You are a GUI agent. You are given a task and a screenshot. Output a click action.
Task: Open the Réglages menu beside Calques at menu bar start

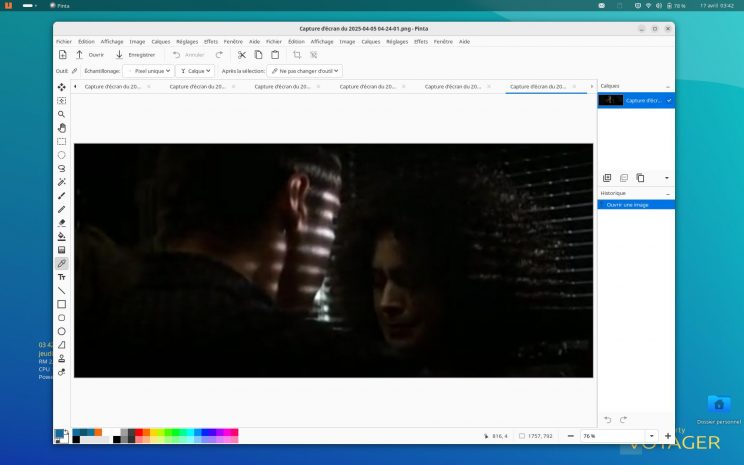(187, 42)
